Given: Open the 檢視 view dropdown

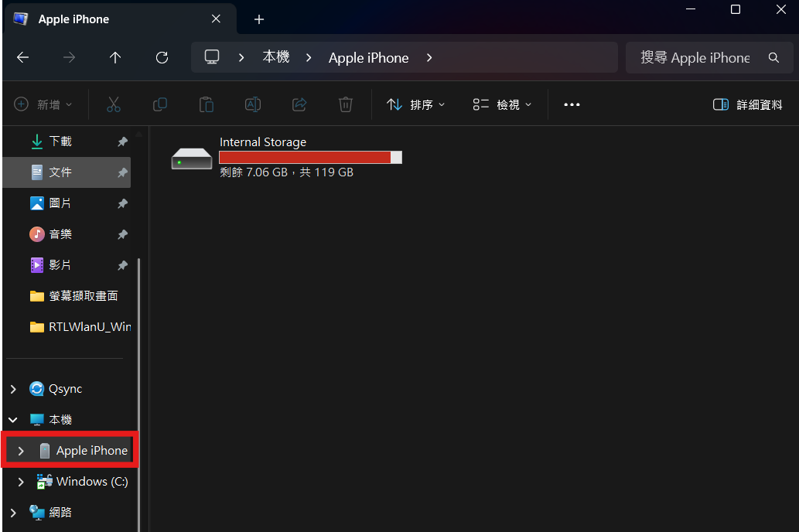Looking at the screenshot, I should pyautogui.click(x=502, y=104).
